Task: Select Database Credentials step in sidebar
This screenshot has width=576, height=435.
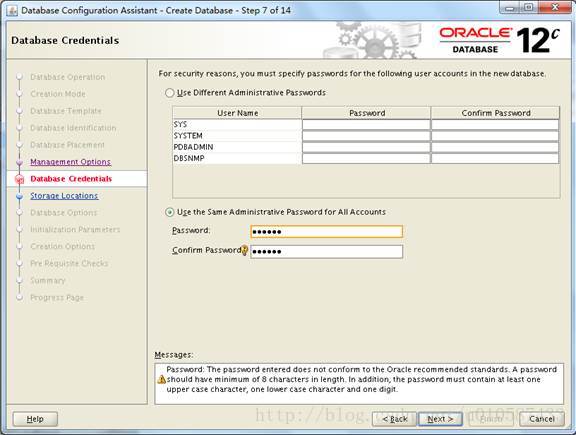Action: (71, 179)
